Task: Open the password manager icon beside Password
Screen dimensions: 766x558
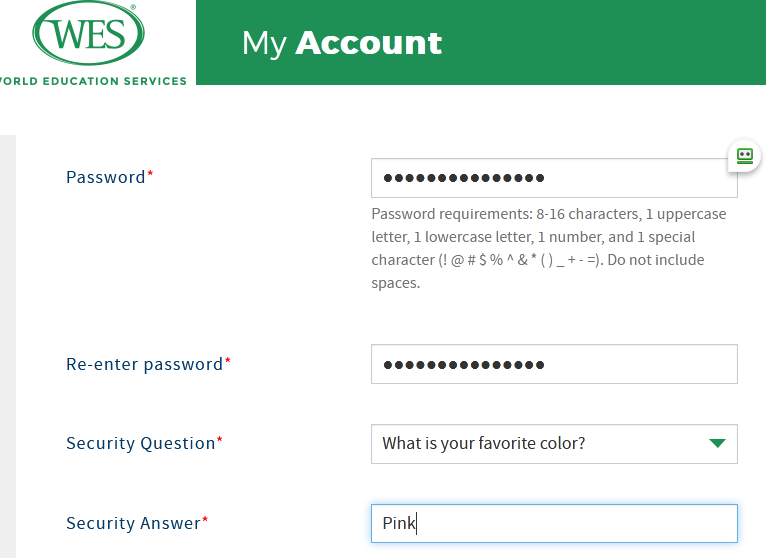Action: [x=744, y=155]
